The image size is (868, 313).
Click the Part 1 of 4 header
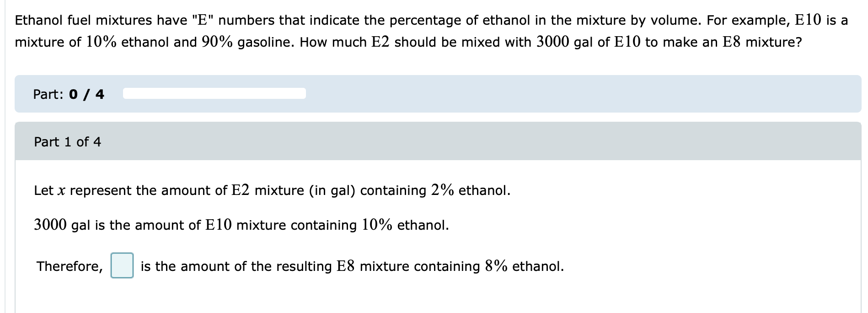click(x=68, y=142)
